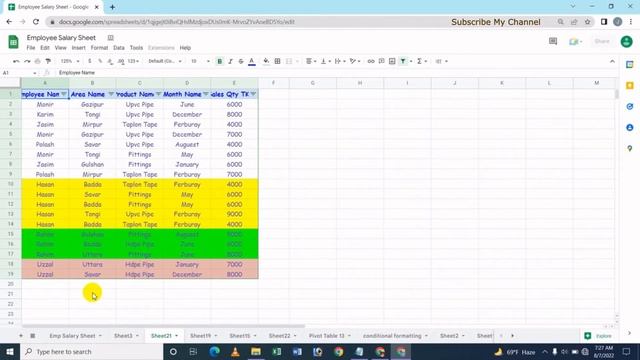Open filter dropdown on Area Name header
The height and width of the screenshot is (360, 640).
point(111,94)
